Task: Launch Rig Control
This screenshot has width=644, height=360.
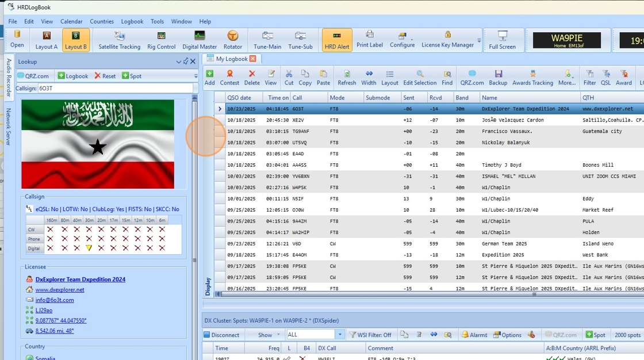Action: pyautogui.click(x=161, y=40)
